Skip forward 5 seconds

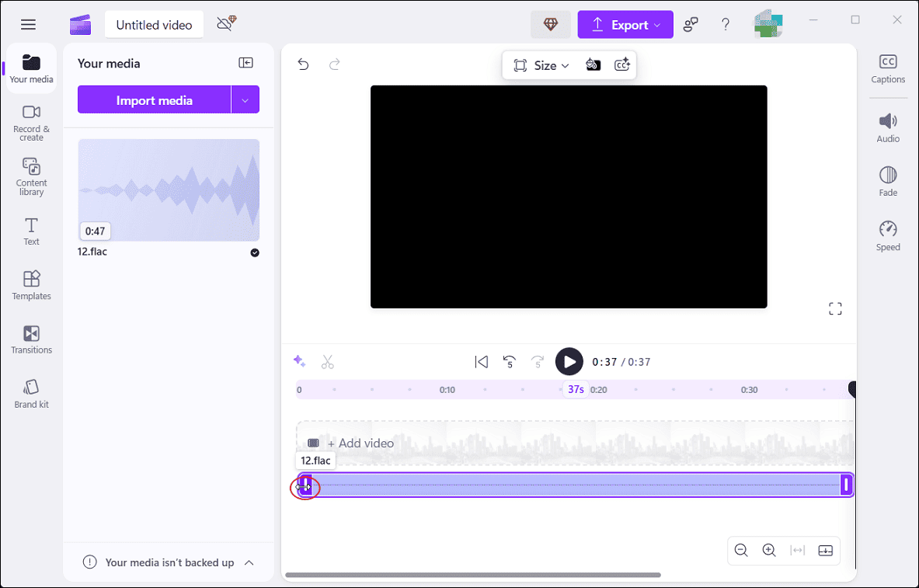tap(538, 362)
